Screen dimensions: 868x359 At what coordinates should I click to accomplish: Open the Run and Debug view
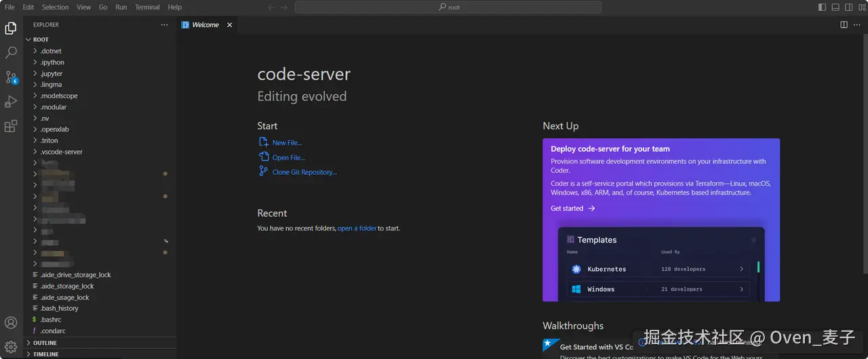(11, 102)
